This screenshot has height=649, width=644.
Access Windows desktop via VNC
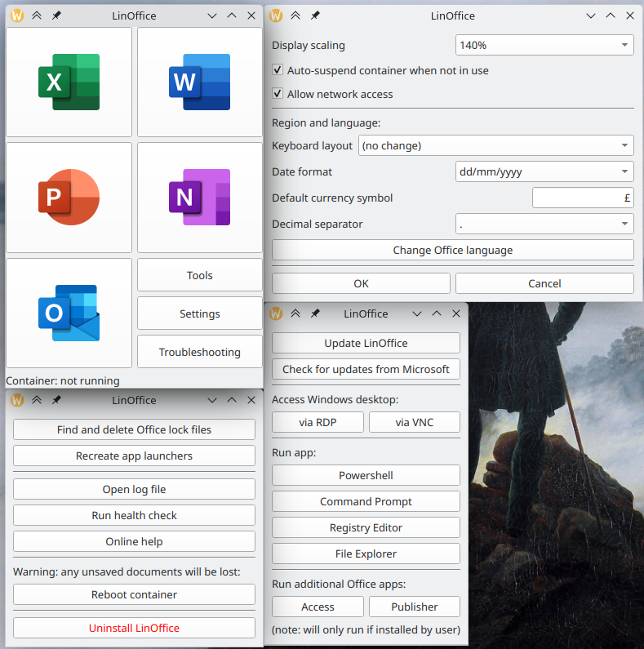click(x=415, y=422)
